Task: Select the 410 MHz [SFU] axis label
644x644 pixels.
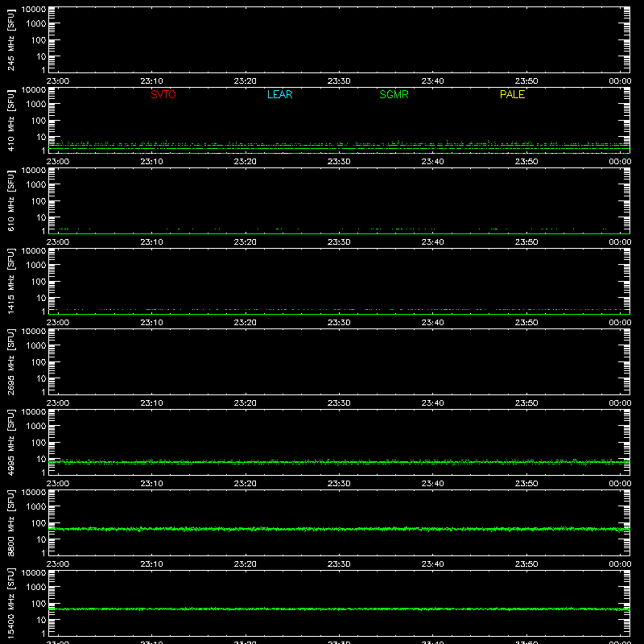Action: tap(10, 120)
